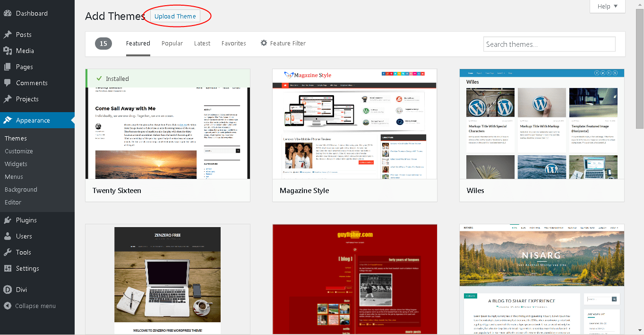This screenshot has height=335, width=644.
Task: Open the Comments menu item
Action: 37,83
